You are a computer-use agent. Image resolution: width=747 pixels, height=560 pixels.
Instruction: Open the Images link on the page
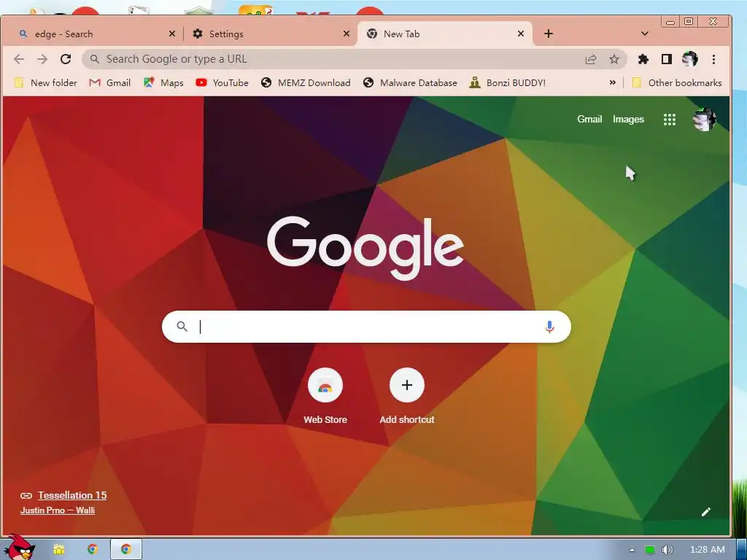(x=628, y=120)
